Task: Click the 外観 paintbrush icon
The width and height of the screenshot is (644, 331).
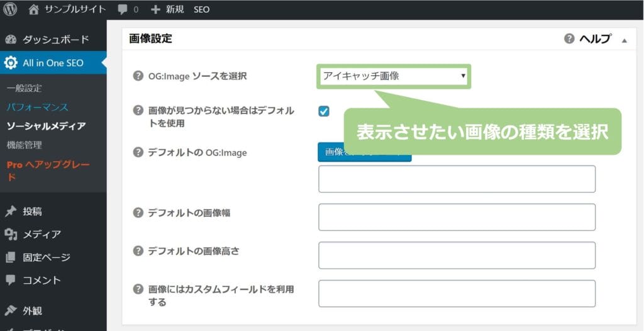Action: (x=11, y=310)
